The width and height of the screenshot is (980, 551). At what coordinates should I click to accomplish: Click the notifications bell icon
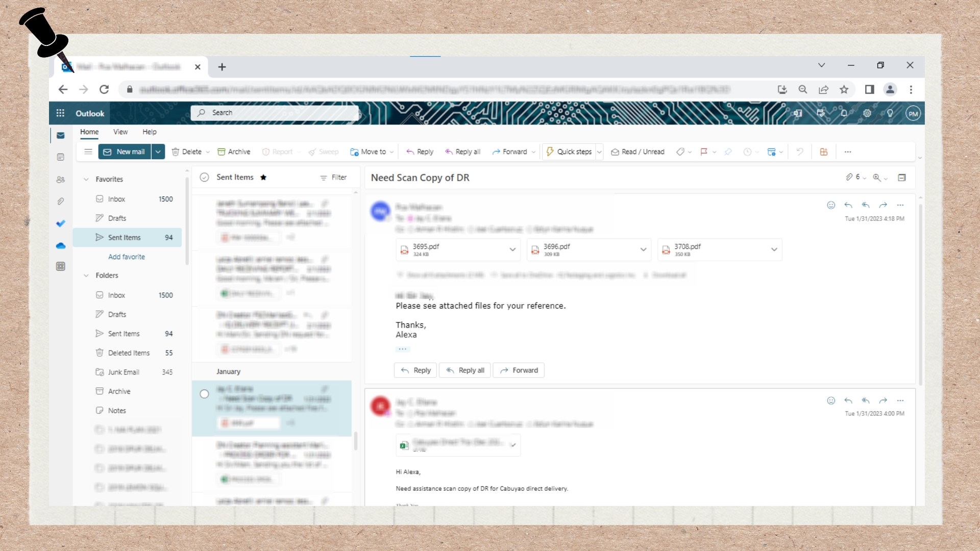[844, 113]
